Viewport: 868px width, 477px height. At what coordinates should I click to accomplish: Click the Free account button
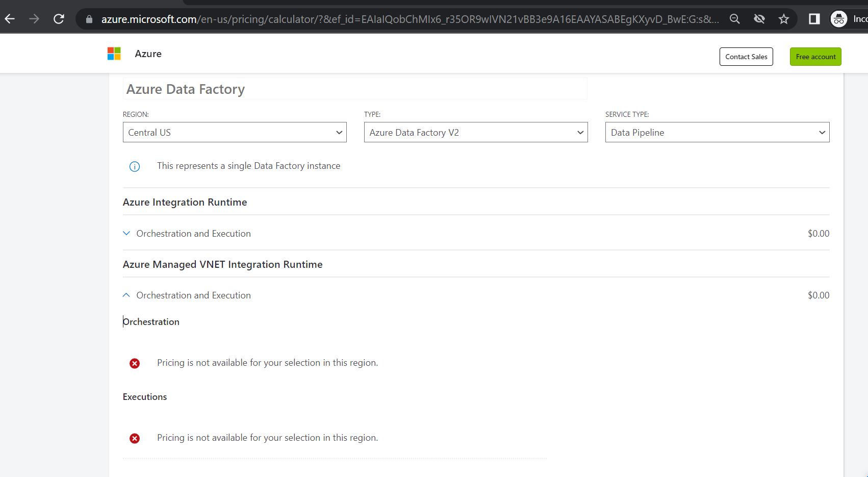pyautogui.click(x=815, y=56)
